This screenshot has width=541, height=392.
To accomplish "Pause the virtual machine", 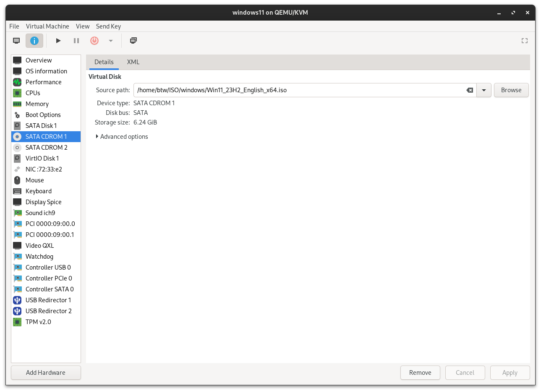I will pos(76,41).
